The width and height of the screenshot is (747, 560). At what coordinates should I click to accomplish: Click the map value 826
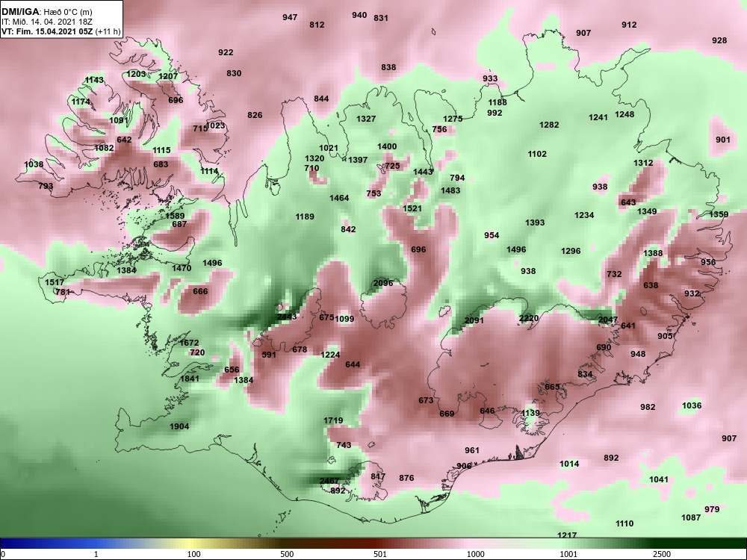pos(255,115)
